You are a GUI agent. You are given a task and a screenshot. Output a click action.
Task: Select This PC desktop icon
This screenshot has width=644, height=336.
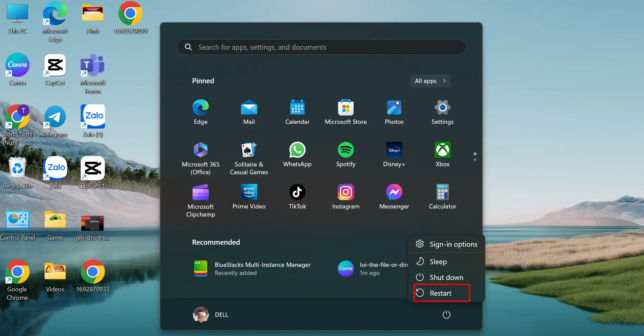17,19
